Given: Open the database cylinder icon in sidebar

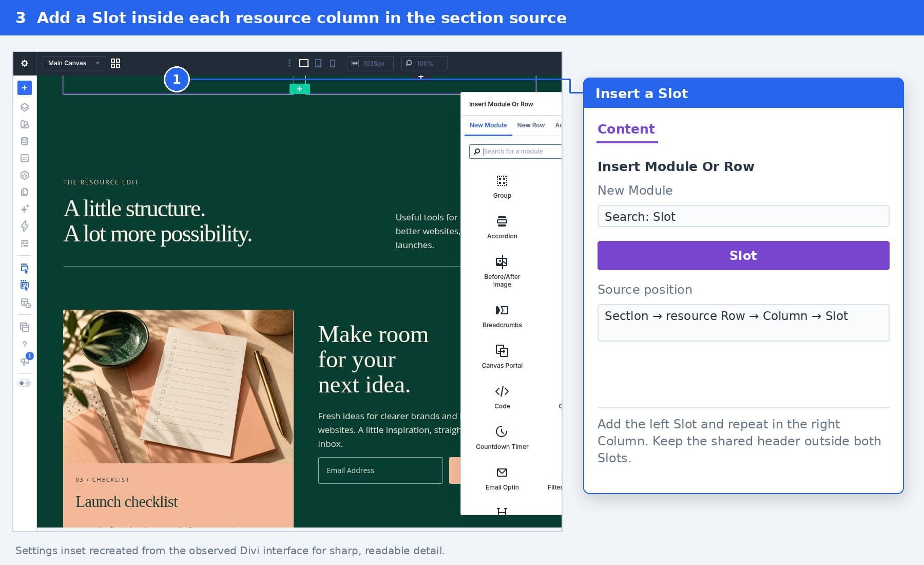Looking at the screenshot, I should pos(25,141).
